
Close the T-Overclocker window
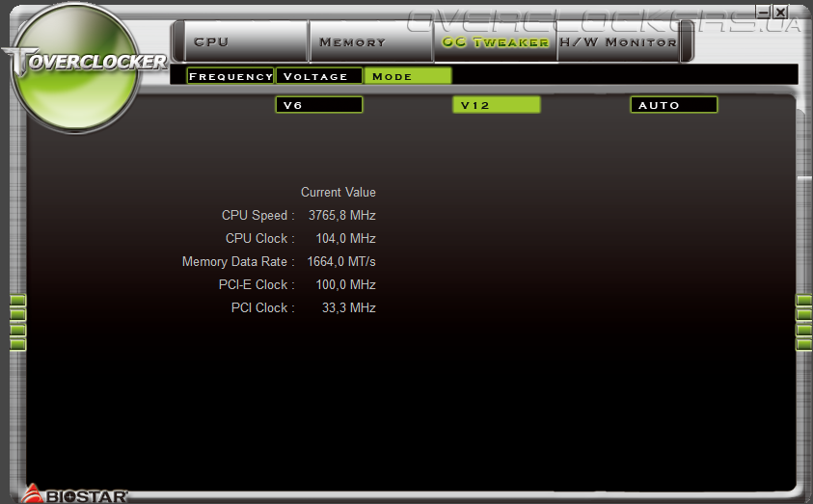coord(780,12)
